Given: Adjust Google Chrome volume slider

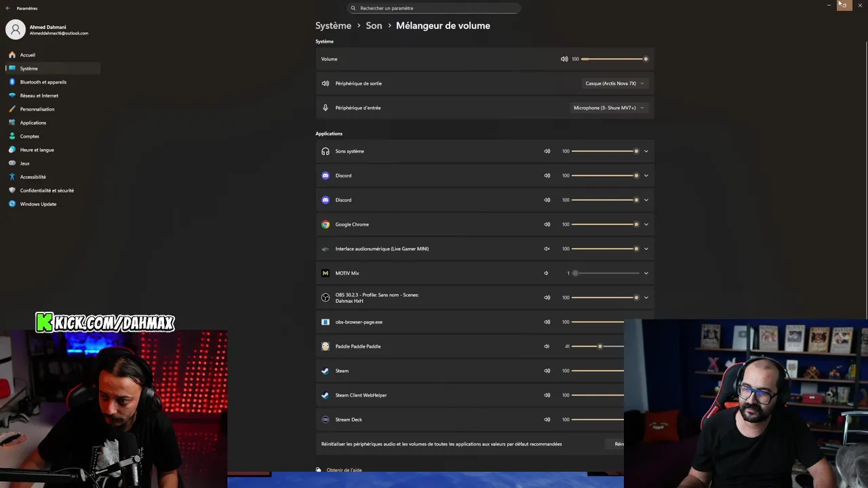Looking at the screenshot, I should [x=606, y=224].
